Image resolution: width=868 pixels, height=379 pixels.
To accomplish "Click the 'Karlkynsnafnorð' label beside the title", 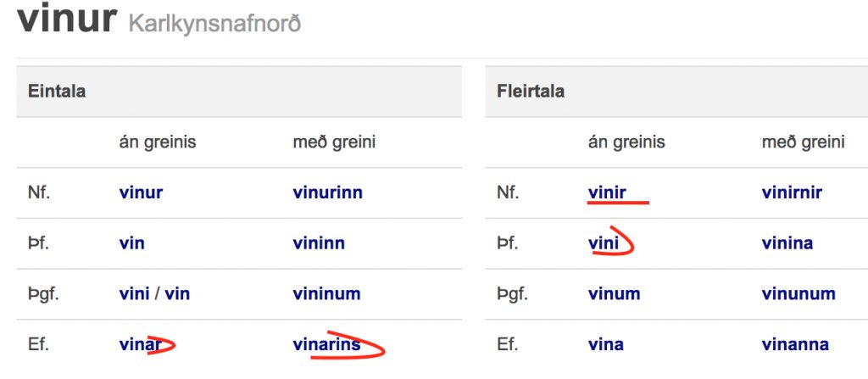I will point(214,23).
